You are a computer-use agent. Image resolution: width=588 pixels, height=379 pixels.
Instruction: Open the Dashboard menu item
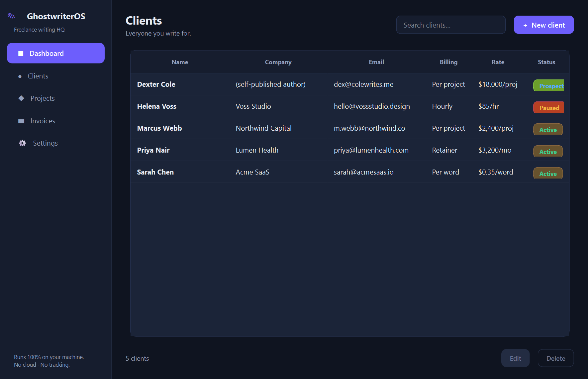coord(56,53)
